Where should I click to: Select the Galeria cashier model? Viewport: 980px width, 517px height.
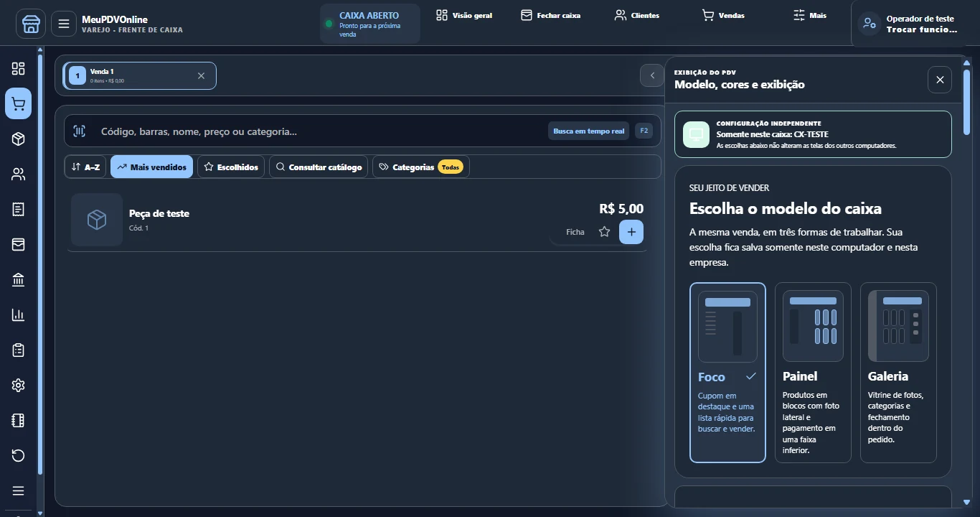(x=898, y=372)
